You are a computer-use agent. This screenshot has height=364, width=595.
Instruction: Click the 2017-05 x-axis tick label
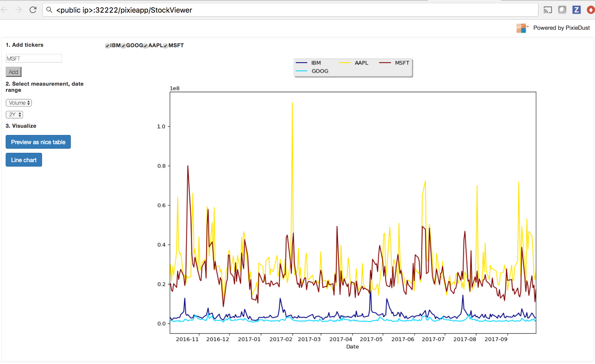pyautogui.click(x=371, y=339)
